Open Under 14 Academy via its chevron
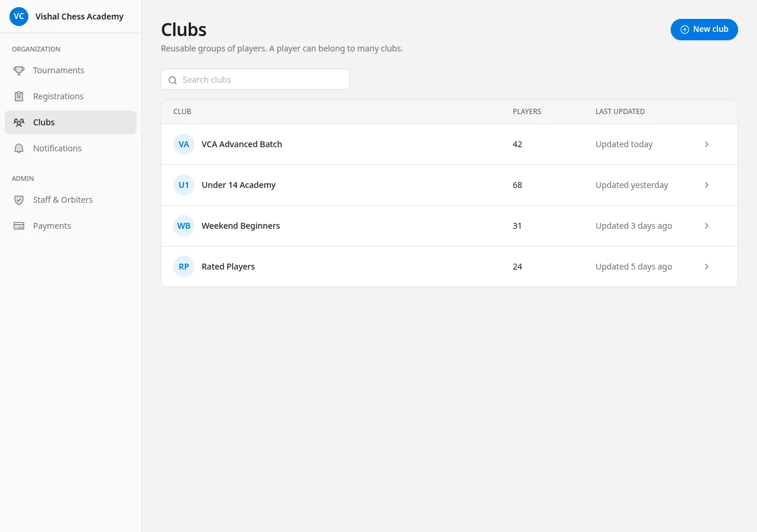This screenshot has height=532, width=757. coord(707,185)
